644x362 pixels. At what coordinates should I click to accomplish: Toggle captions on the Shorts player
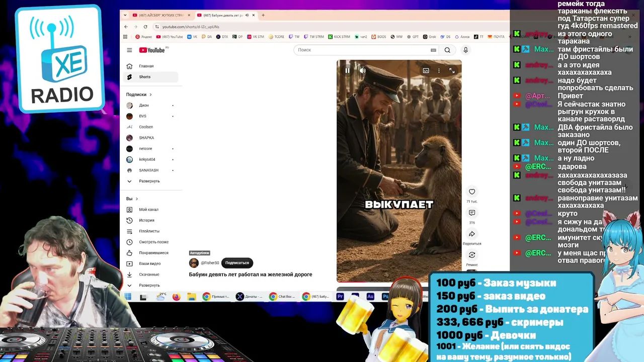click(x=426, y=70)
